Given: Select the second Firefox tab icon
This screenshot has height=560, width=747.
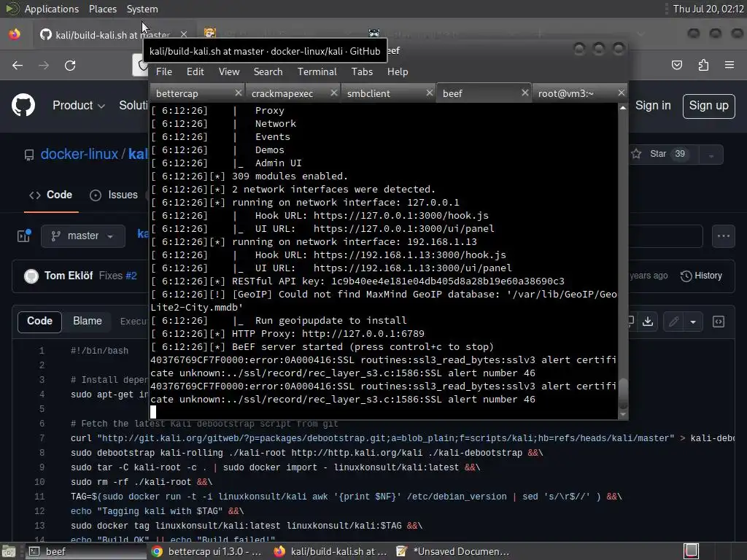Looking at the screenshot, I should click(x=210, y=33).
